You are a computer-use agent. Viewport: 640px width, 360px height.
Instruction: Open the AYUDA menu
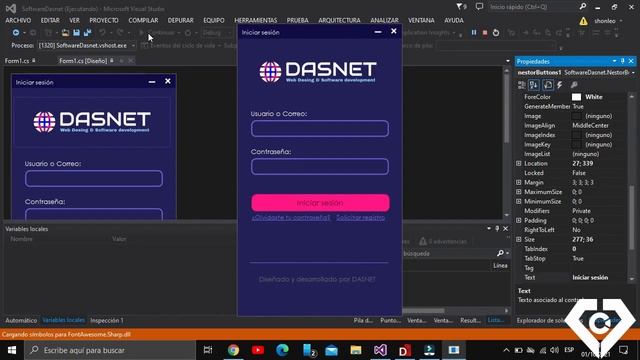(454, 20)
